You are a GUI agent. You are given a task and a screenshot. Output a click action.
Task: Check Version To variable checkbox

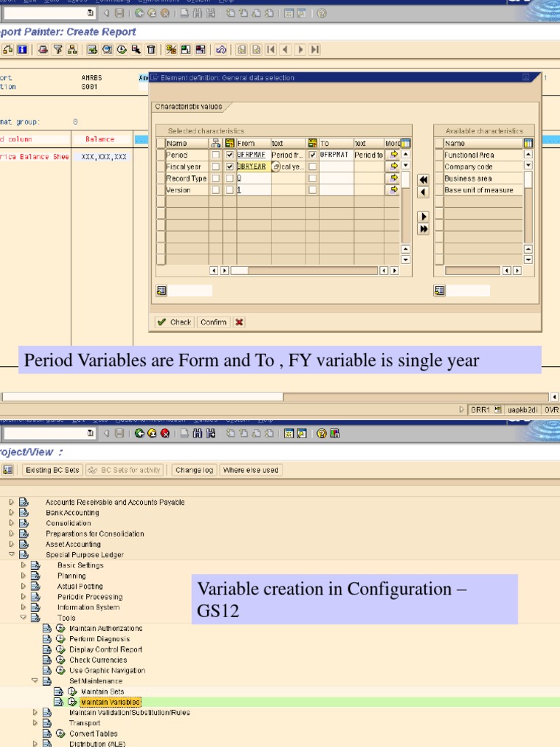(312, 190)
